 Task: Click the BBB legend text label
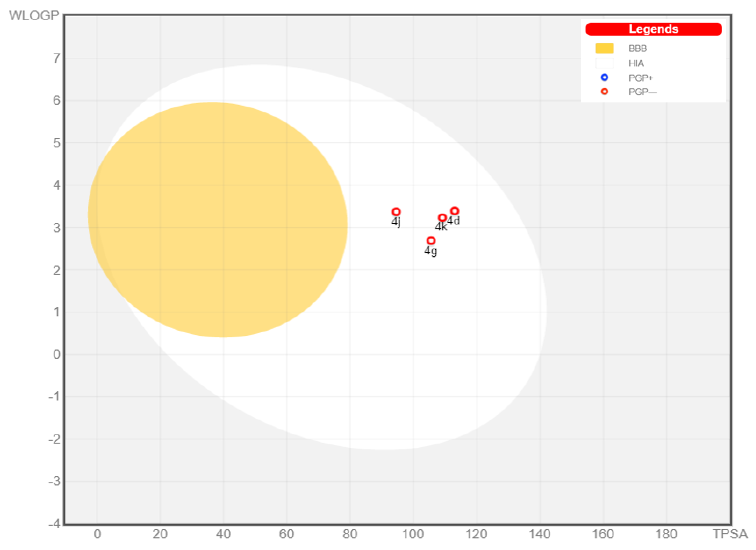(638, 49)
